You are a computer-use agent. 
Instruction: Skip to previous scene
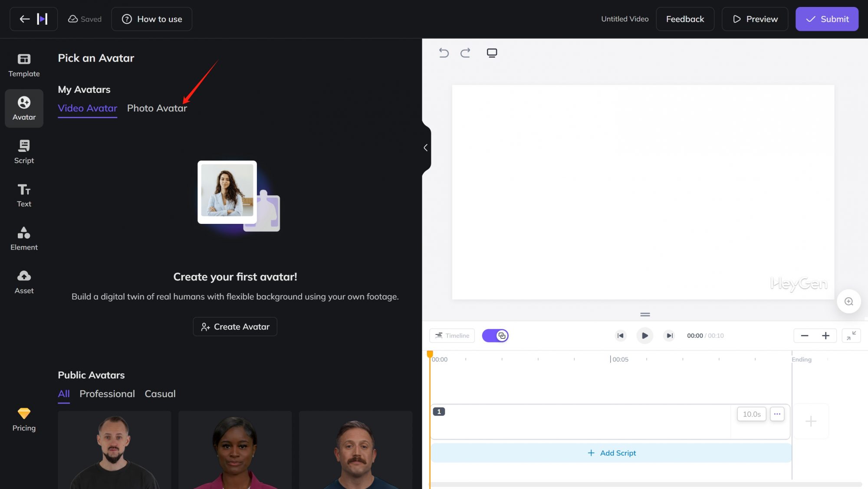pyautogui.click(x=621, y=335)
